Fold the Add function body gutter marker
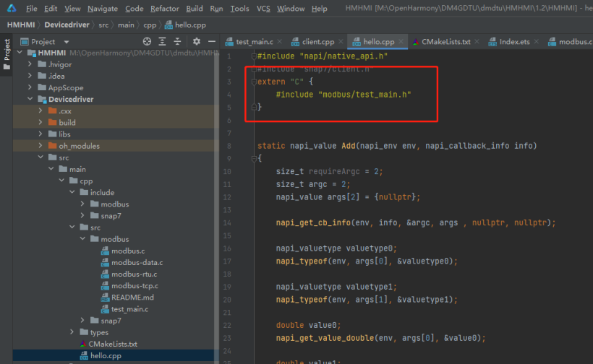Viewport: 593px width, 364px height. pos(254,159)
